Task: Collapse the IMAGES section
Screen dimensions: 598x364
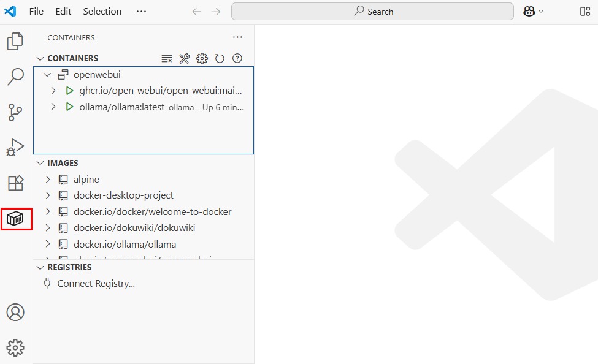Action: [x=40, y=163]
